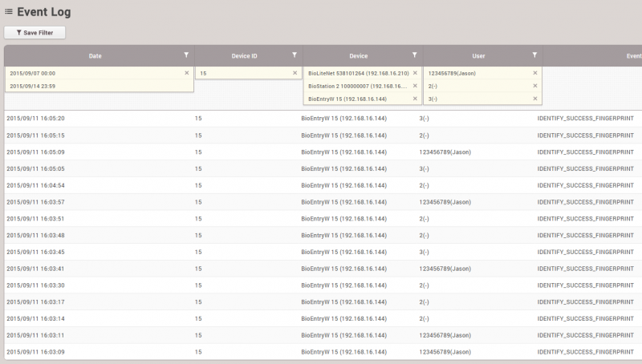
Task: Click the Device column filter funnel icon
Action: coord(414,55)
